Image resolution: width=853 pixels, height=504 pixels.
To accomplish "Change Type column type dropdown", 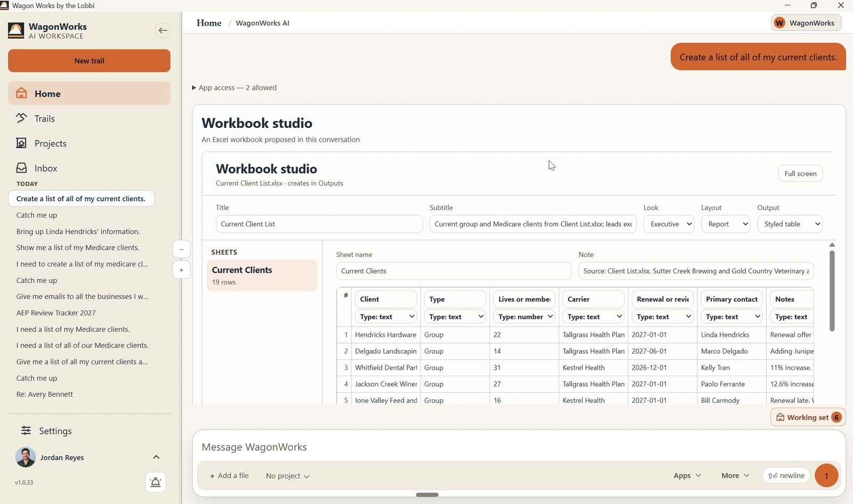I will [455, 316].
